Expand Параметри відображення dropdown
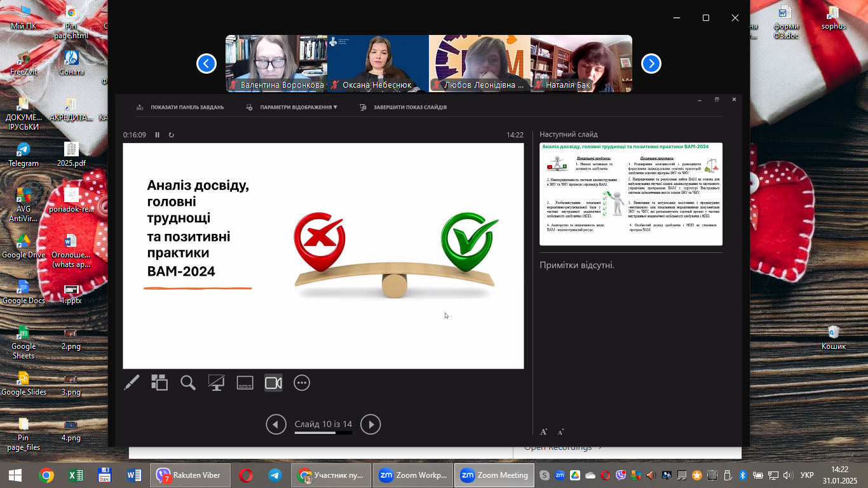 pyautogui.click(x=292, y=107)
